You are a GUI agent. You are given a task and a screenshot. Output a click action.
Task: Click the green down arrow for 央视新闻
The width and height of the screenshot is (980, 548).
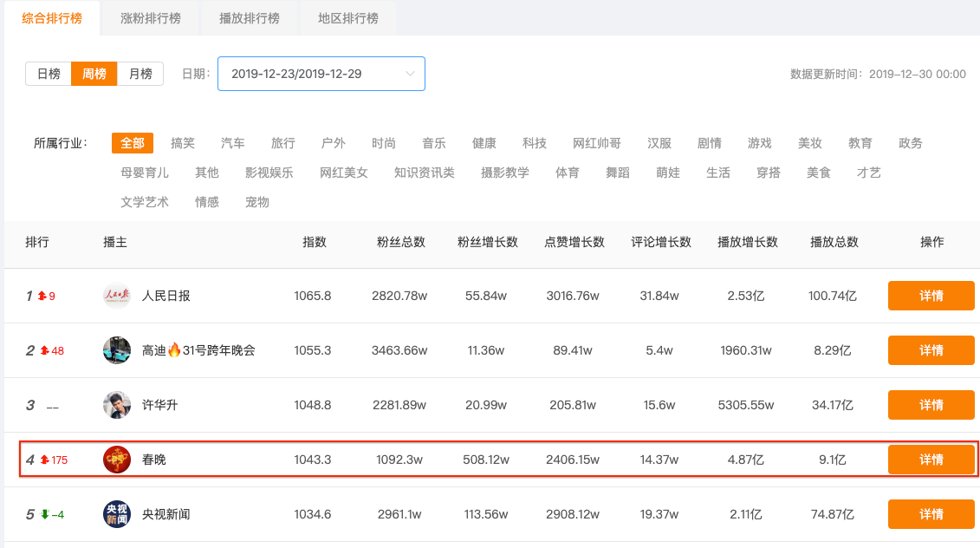44,514
